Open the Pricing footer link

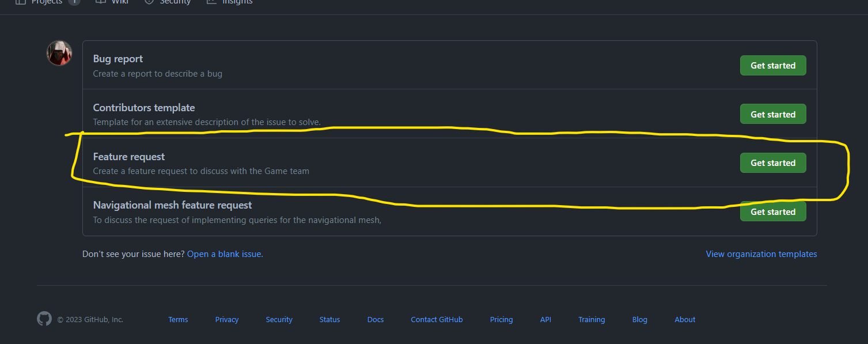[x=501, y=320]
